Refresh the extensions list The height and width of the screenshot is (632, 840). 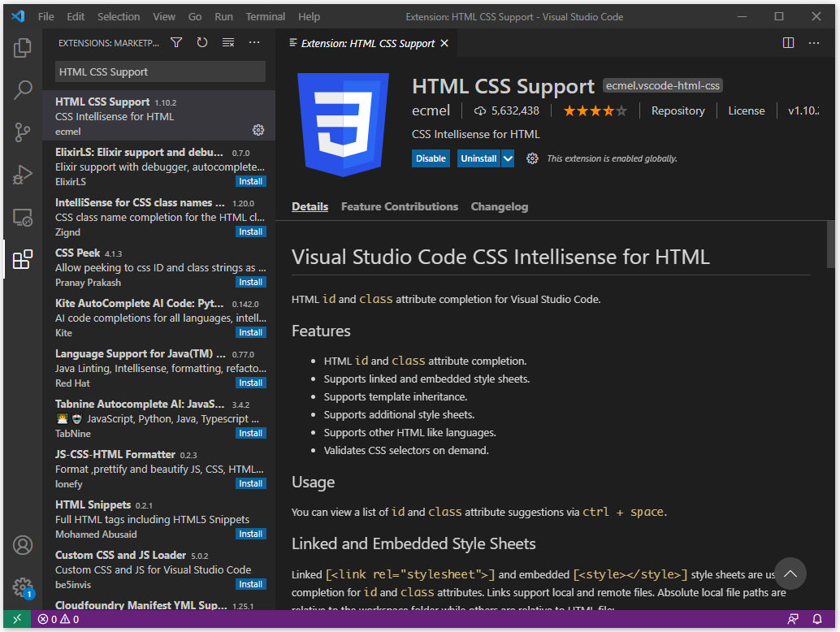pyautogui.click(x=202, y=42)
